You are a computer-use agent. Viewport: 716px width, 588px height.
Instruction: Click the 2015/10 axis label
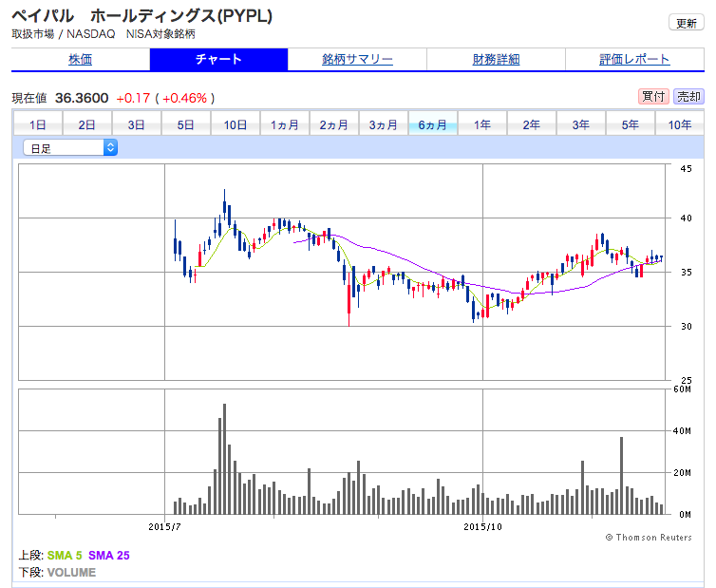(482, 527)
